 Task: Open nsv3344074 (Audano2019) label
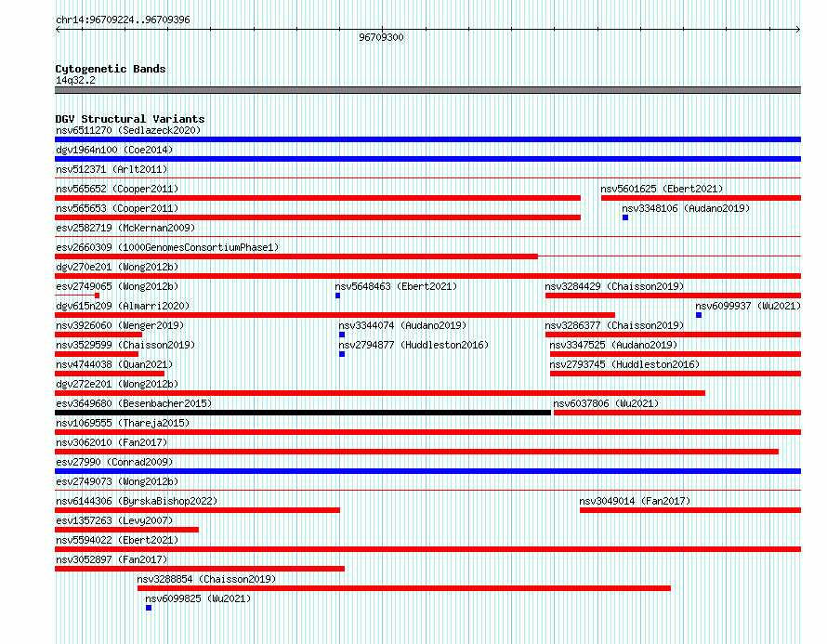(x=402, y=325)
